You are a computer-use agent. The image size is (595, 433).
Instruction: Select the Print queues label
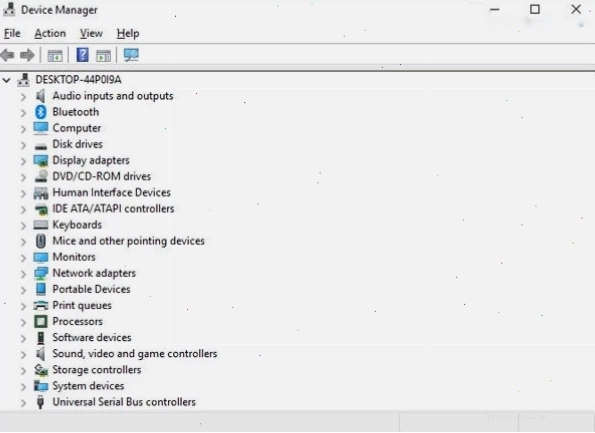[x=82, y=305]
